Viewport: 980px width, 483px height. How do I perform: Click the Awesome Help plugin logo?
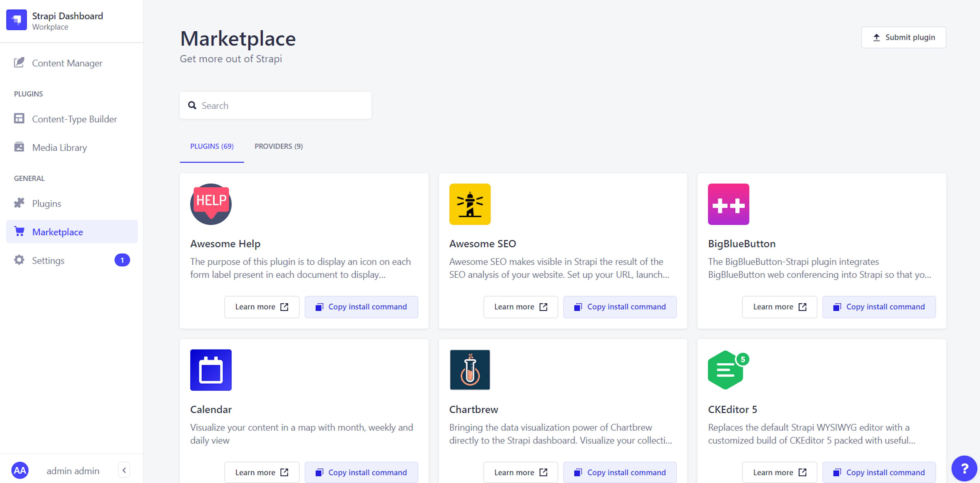point(211,204)
